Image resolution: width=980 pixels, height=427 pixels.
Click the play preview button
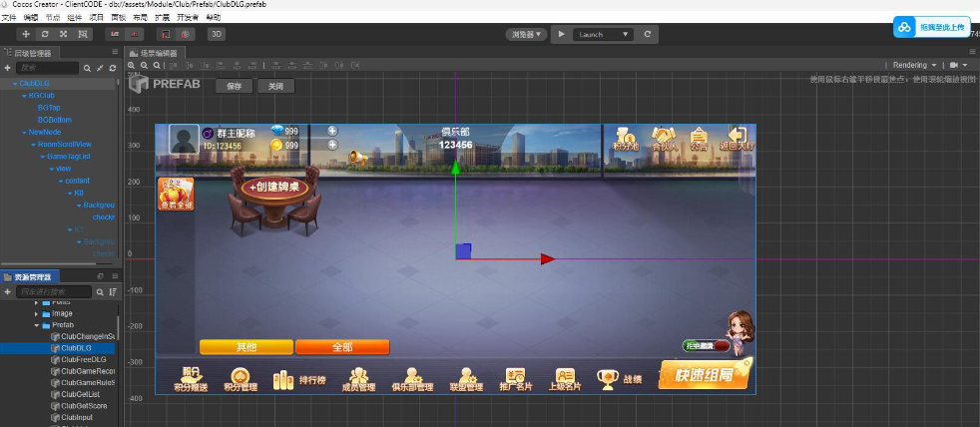coord(562,34)
